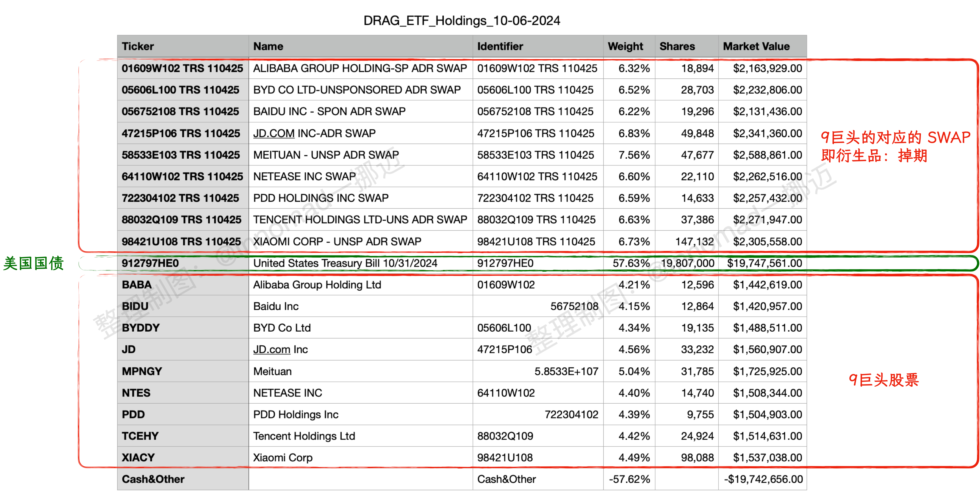Select ticker cell 47215P106 TRS 110425
This screenshot has height=501, width=980.
(x=182, y=133)
